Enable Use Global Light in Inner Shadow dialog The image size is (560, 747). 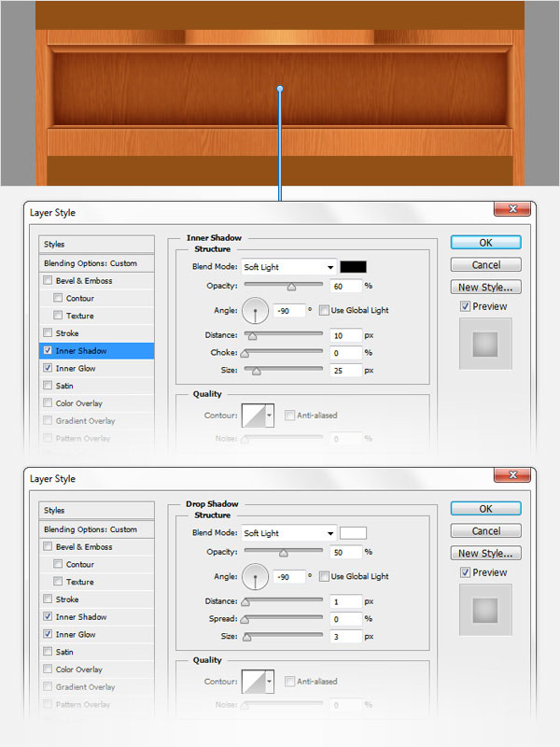324,310
